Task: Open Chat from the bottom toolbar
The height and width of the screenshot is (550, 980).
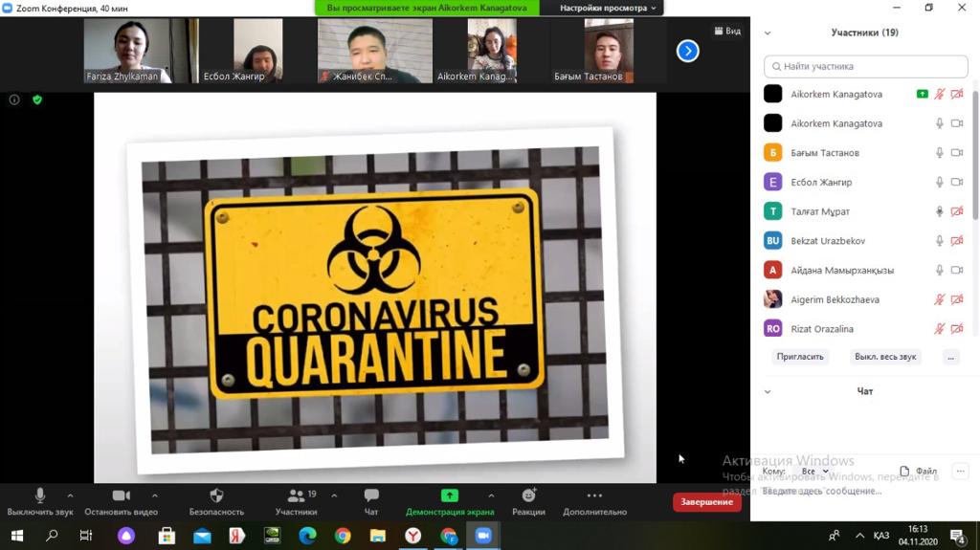Action: point(371,502)
